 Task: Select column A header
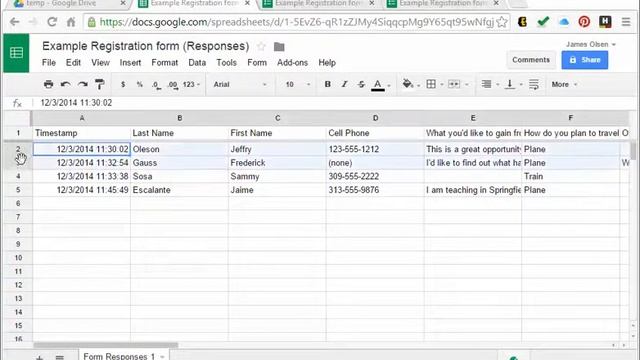pyautogui.click(x=82, y=118)
